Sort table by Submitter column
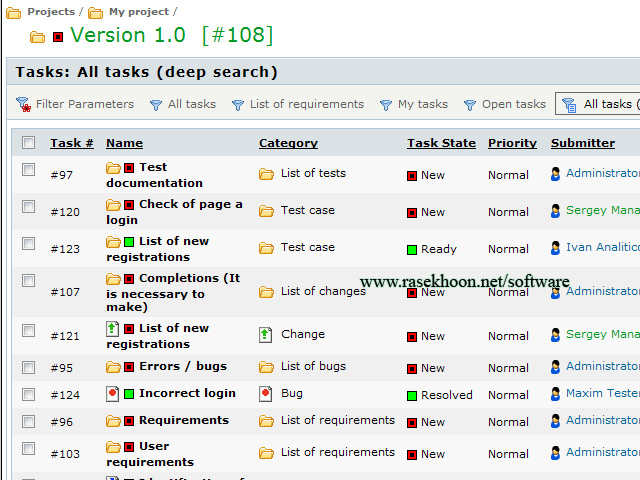This screenshot has width=640, height=480. tap(583, 143)
